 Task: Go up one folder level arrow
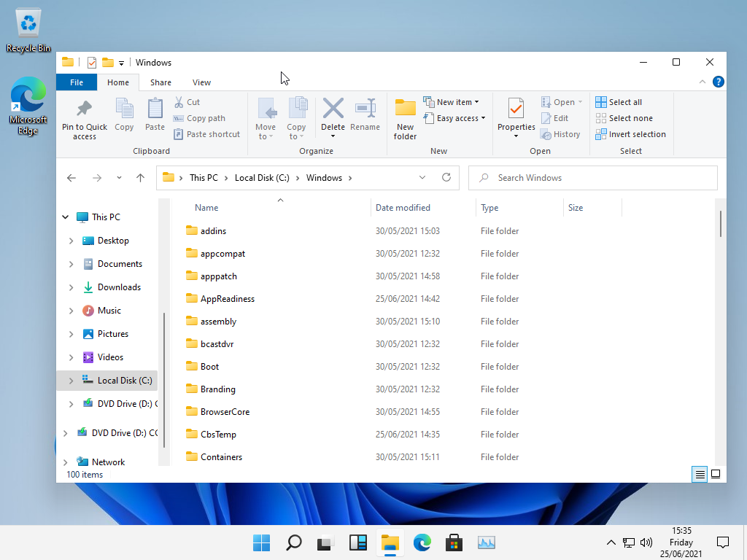tap(141, 177)
